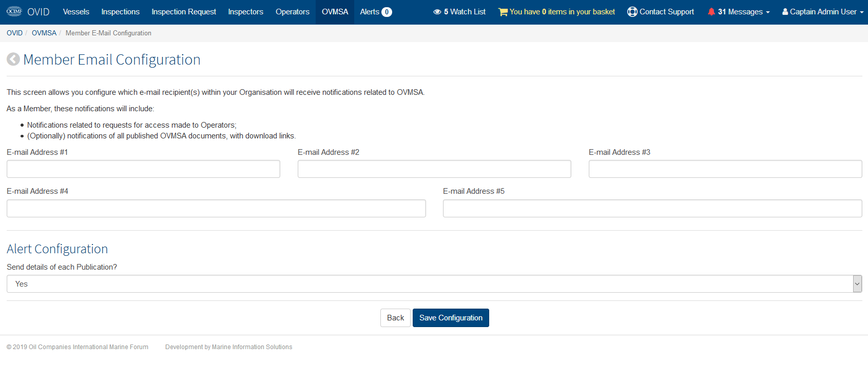868x385 pixels.
Task: Click the E-mail Address #5 label
Action: pyautogui.click(x=474, y=191)
